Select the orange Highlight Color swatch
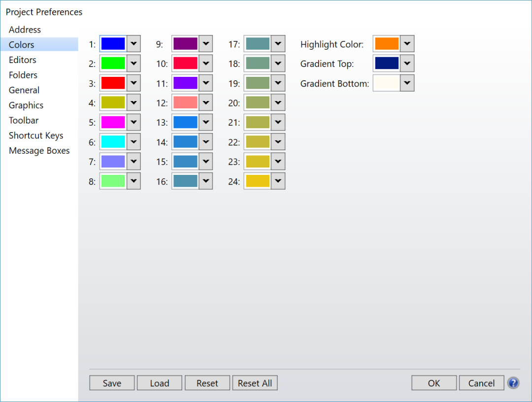Image resolution: width=532 pixels, height=402 pixels. point(386,44)
